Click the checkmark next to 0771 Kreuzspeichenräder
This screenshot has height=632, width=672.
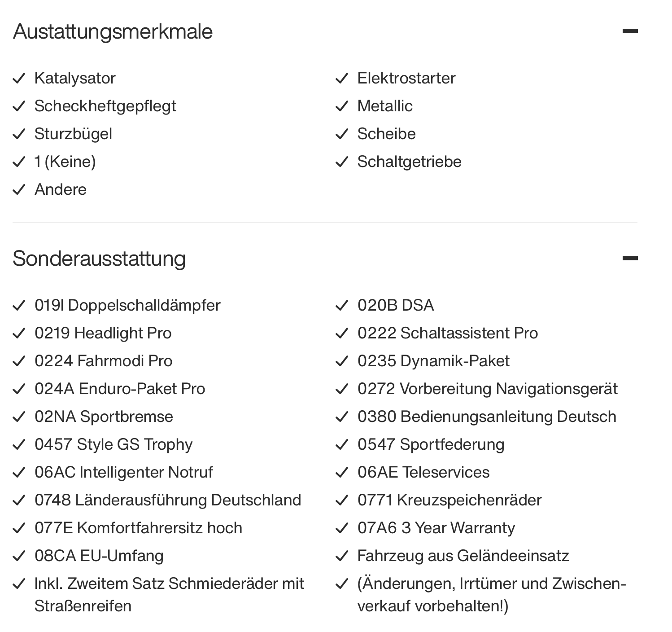[x=342, y=500]
